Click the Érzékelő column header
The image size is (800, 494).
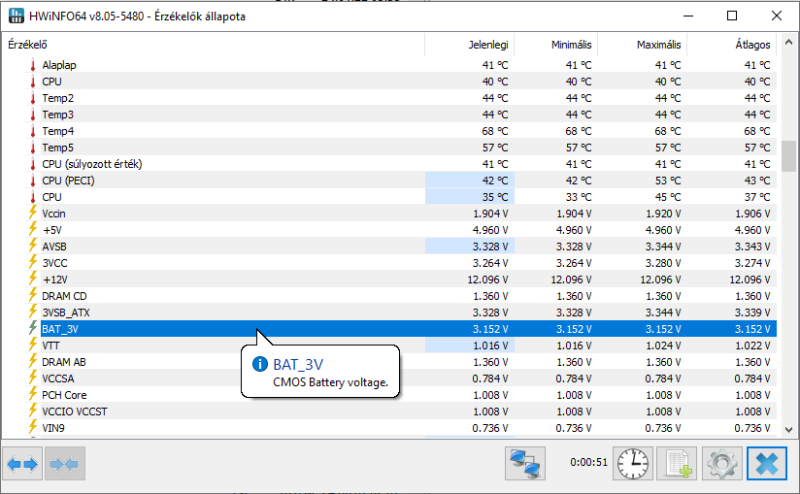point(213,45)
